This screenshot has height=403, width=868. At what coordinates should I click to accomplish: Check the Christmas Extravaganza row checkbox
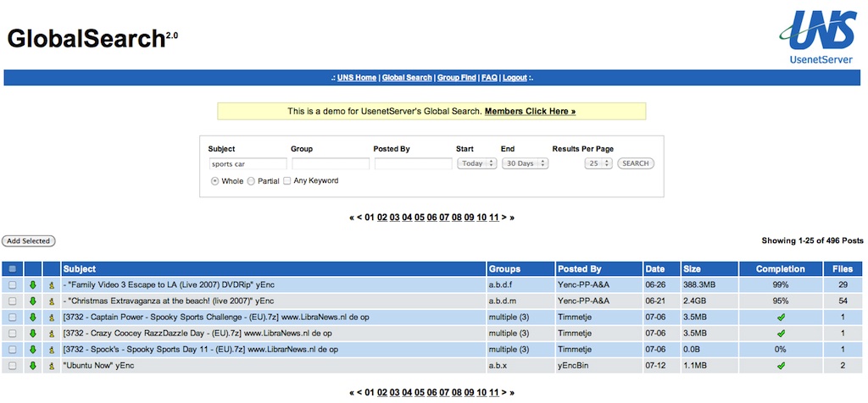(12, 301)
